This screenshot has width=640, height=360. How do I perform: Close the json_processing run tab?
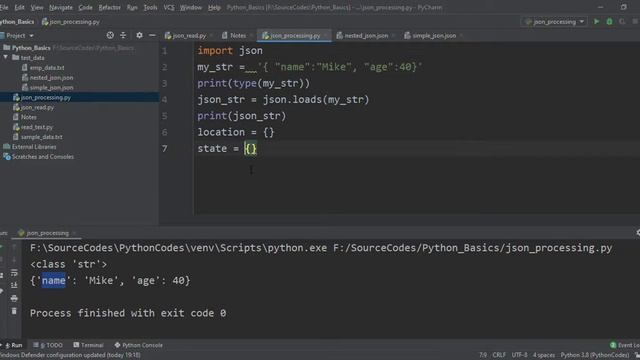click(x=74, y=233)
